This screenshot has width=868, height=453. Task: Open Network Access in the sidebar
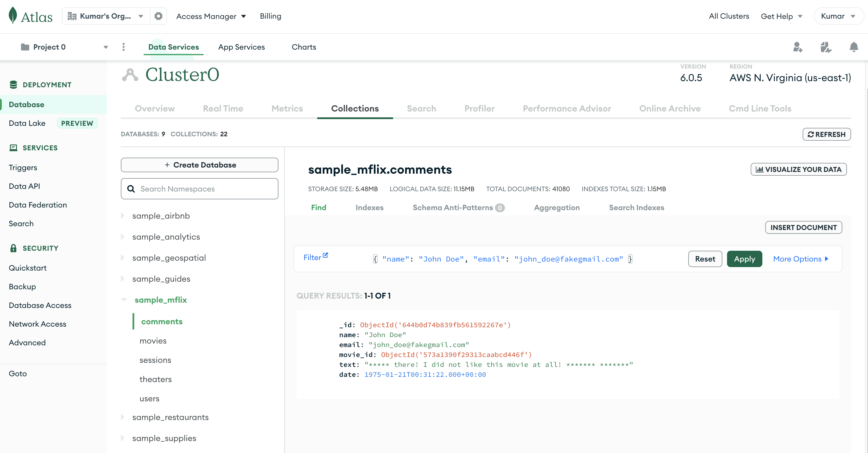[37, 324]
